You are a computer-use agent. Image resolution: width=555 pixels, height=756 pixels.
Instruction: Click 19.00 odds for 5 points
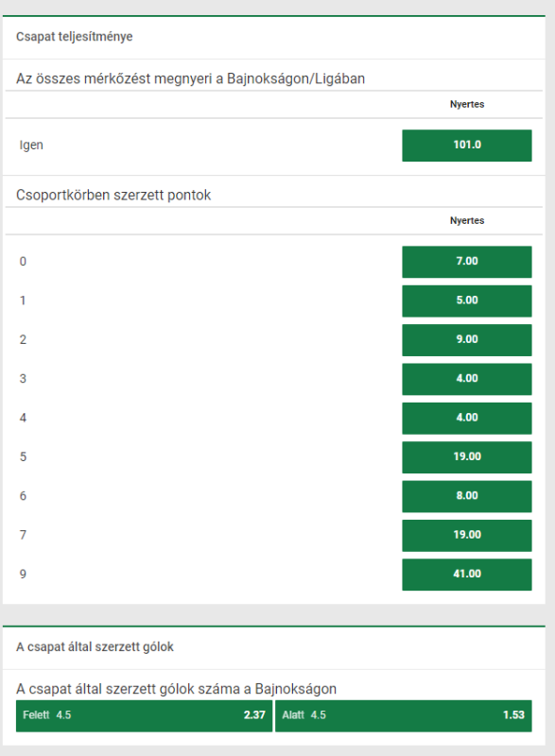467,457
